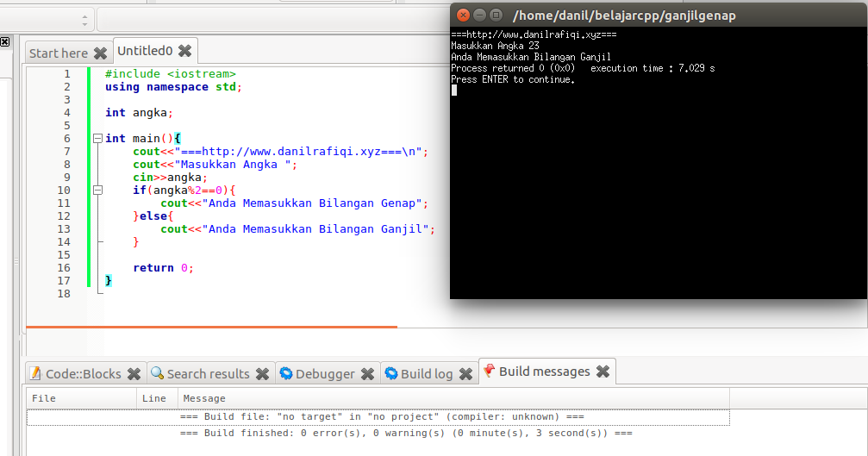The image size is (868, 456).
Task: Close the ganjilgenap terminal window
Action: click(x=464, y=15)
